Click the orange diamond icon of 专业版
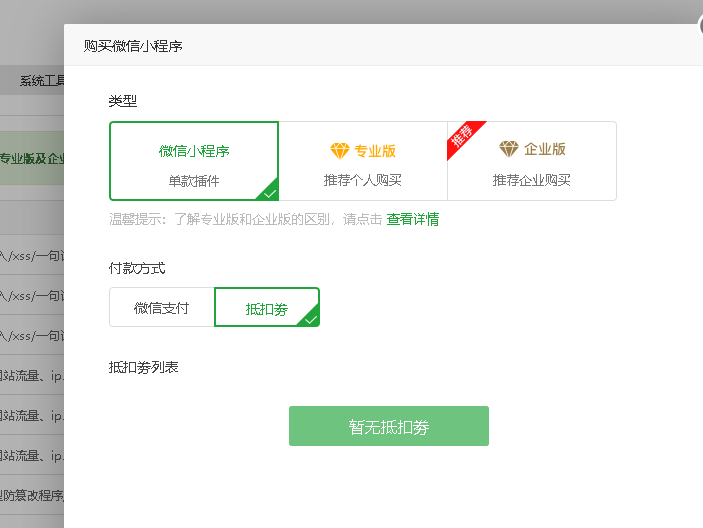The width and height of the screenshot is (703, 528). 339,151
